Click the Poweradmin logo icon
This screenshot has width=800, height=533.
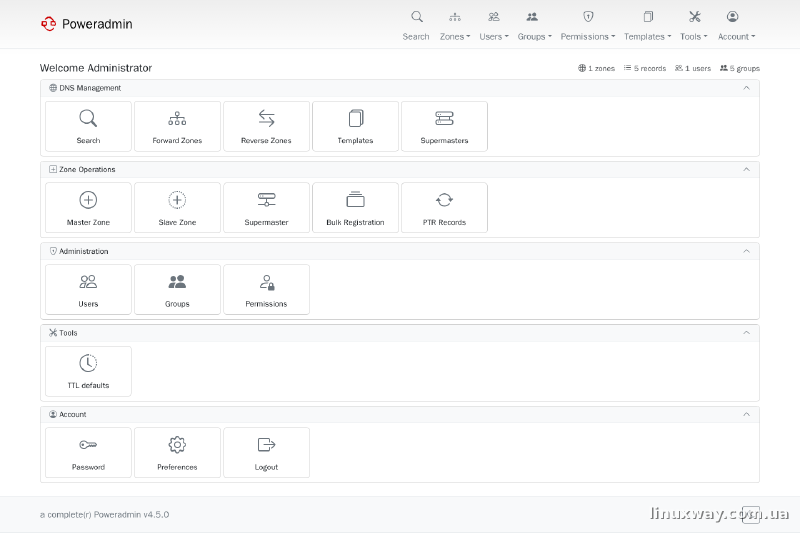coord(48,24)
